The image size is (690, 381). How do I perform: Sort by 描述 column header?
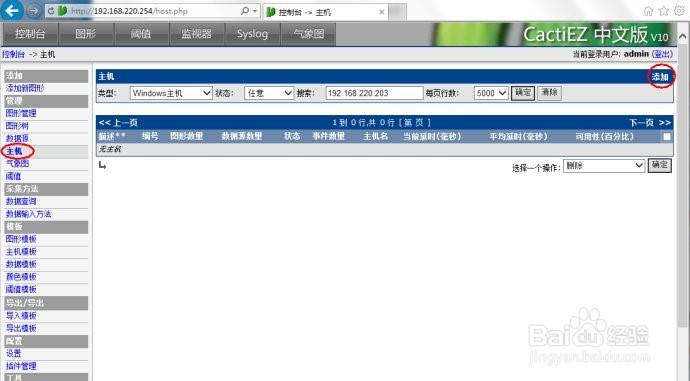tap(112, 136)
